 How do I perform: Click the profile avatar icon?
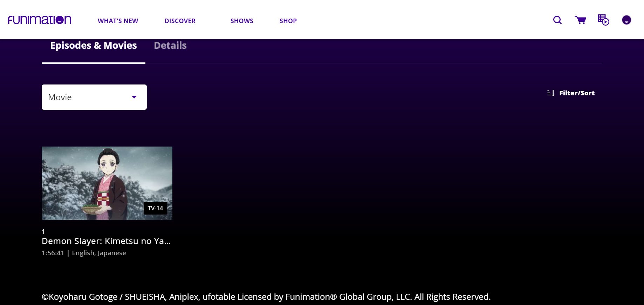626,20
